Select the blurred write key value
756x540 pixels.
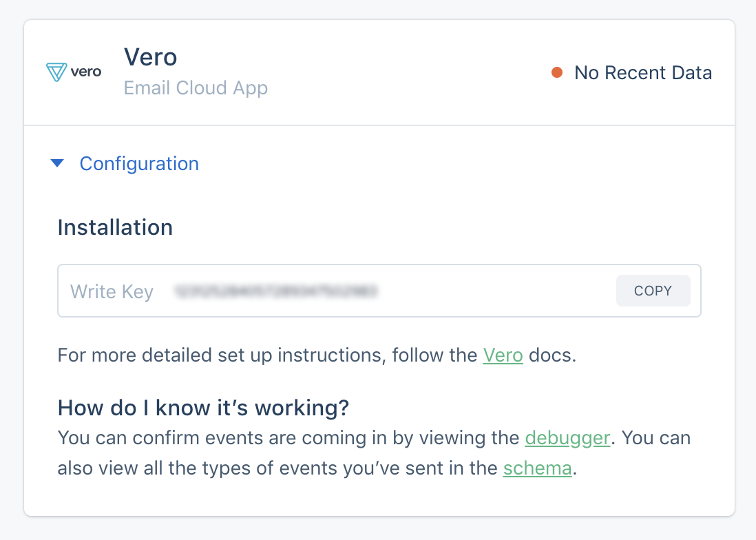(275, 291)
